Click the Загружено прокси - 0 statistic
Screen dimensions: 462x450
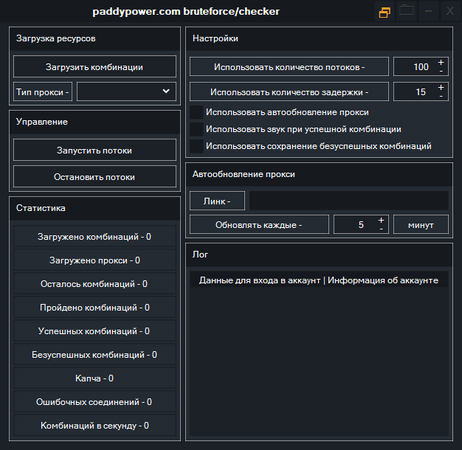tap(95, 260)
